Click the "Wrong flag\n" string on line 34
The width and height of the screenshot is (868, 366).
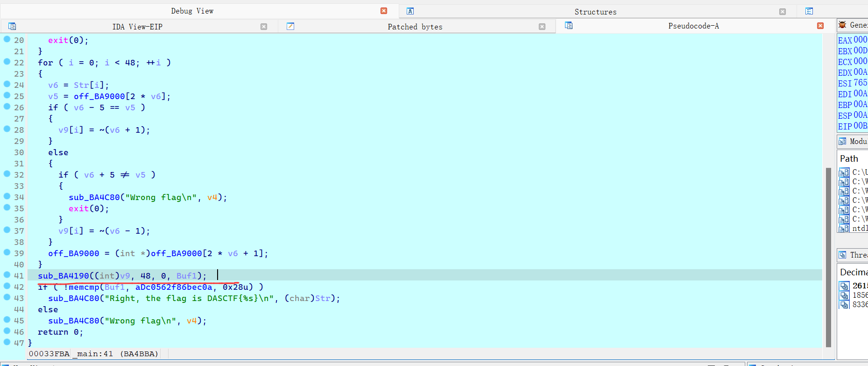tap(161, 197)
